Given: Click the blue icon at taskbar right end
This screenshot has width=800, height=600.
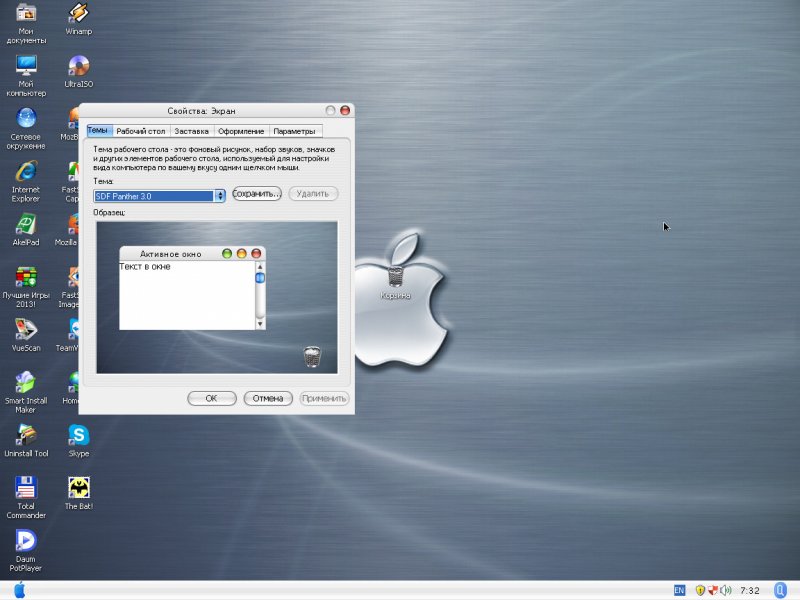Looking at the screenshot, I should [x=780, y=590].
